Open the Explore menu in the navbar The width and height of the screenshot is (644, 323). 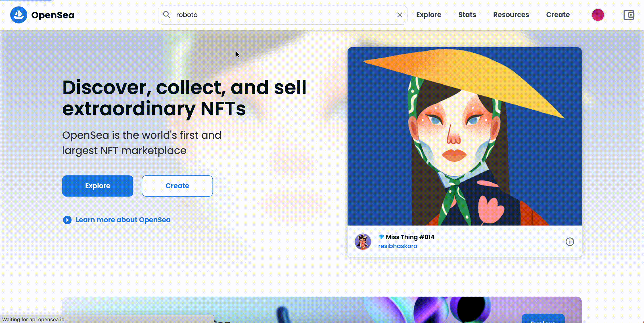(x=428, y=15)
